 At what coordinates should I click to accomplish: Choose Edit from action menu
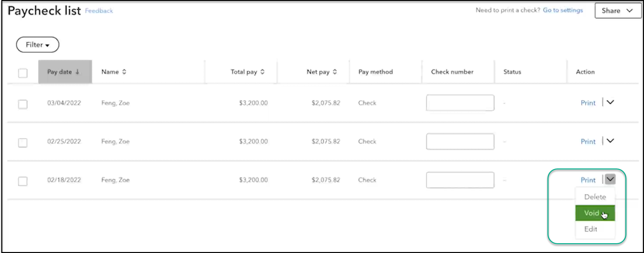click(591, 229)
